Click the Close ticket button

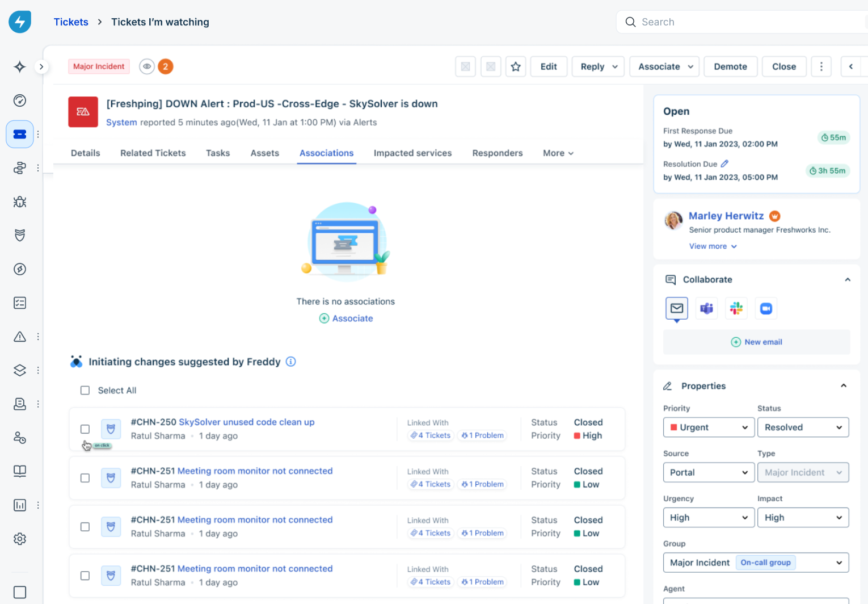point(784,66)
